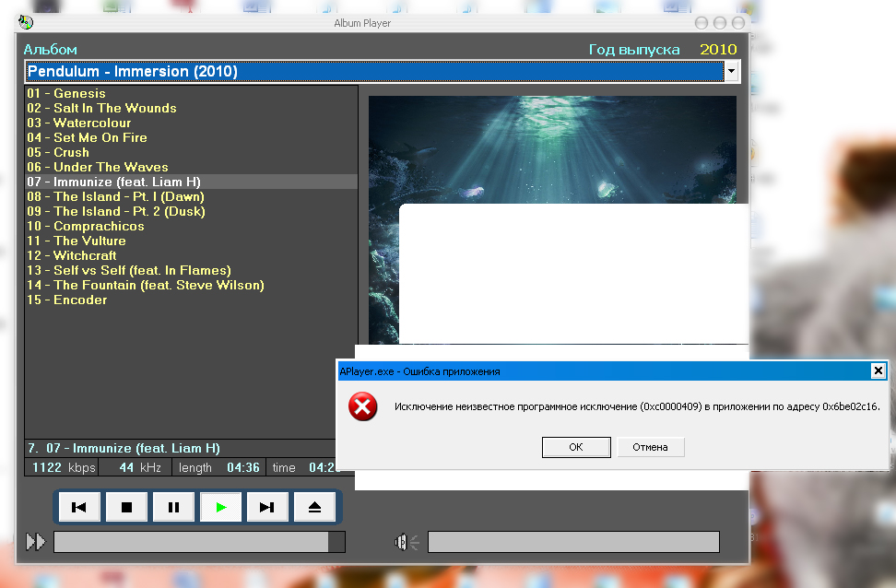Viewport: 896px width, 588px height.
Task: Click the track position seek bar
Action: pos(199,542)
